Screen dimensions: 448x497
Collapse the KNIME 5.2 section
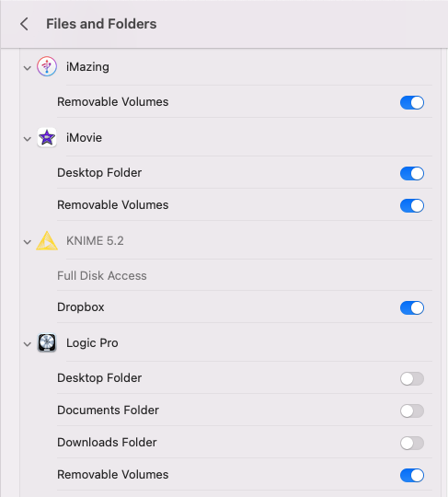coord(28,242)
